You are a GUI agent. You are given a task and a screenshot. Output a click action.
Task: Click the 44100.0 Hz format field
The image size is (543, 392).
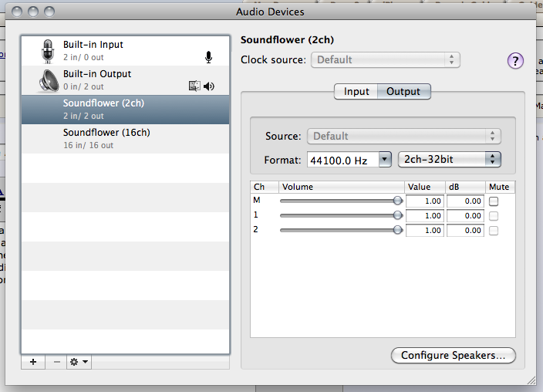(x=342, y=161)
